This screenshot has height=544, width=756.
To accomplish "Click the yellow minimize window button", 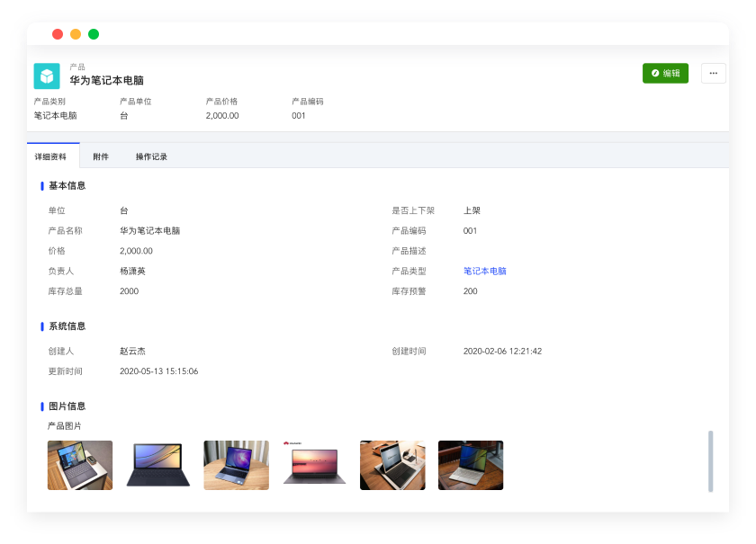I will [76, 34].
